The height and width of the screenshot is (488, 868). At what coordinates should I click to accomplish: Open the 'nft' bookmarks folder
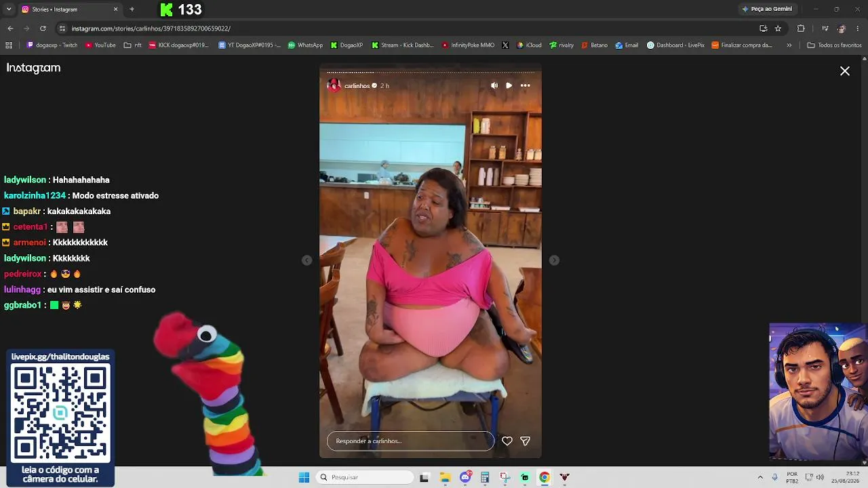tap(133, 45)
